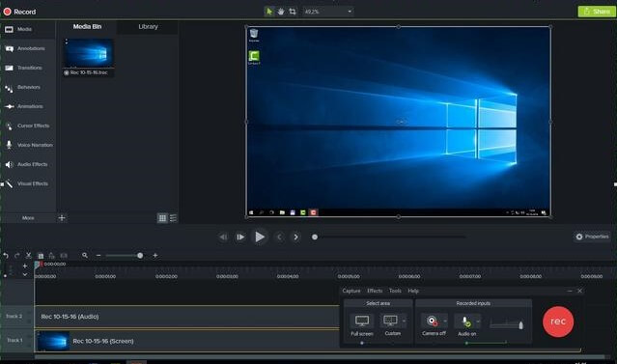This screenshot has height=364, width=617.
Task: Expand the More tools list
Action: tap(28, 217)
